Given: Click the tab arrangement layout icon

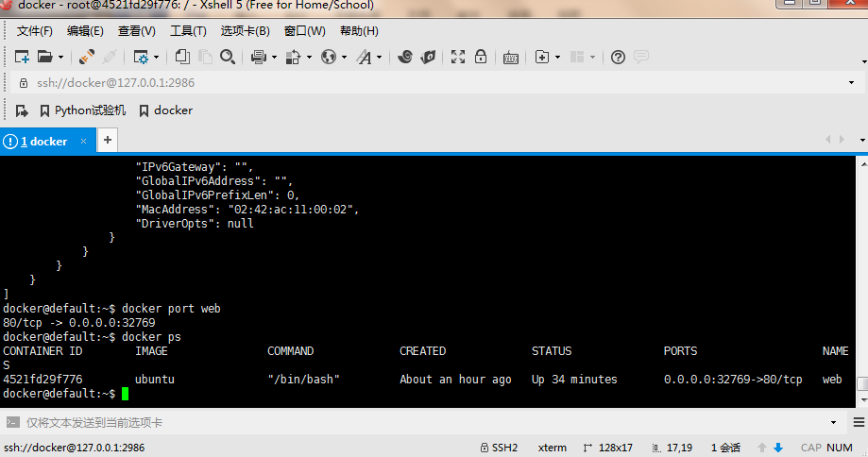Looking at the screenshot, I should (577, 57).
